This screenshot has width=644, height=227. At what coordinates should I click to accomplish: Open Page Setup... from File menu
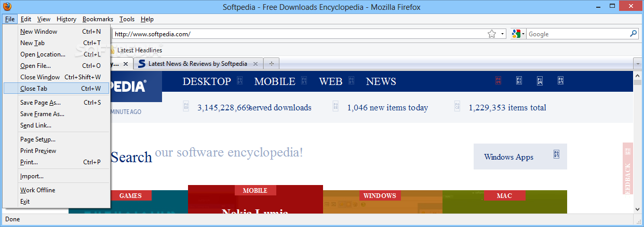pyautogui.click(x=57, y=139)
